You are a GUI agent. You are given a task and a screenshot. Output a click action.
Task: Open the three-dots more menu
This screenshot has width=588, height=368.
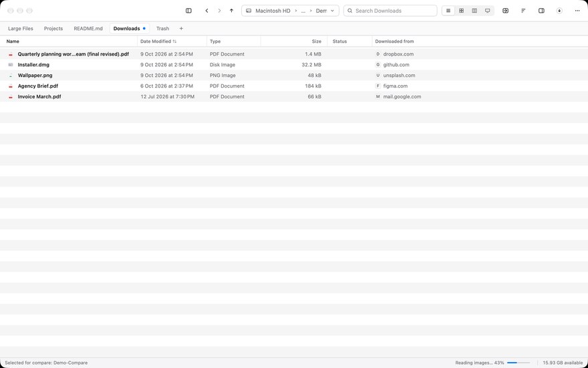tap(577, 11)
